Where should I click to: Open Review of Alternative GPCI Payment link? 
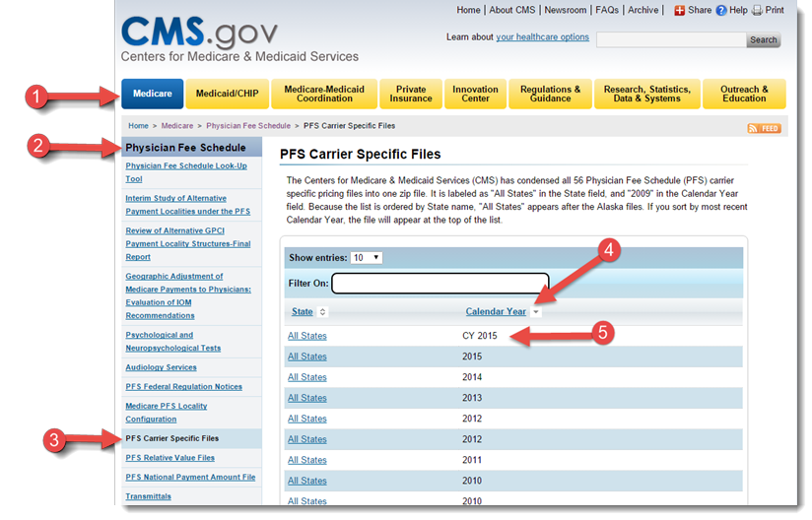pos(188,243)
